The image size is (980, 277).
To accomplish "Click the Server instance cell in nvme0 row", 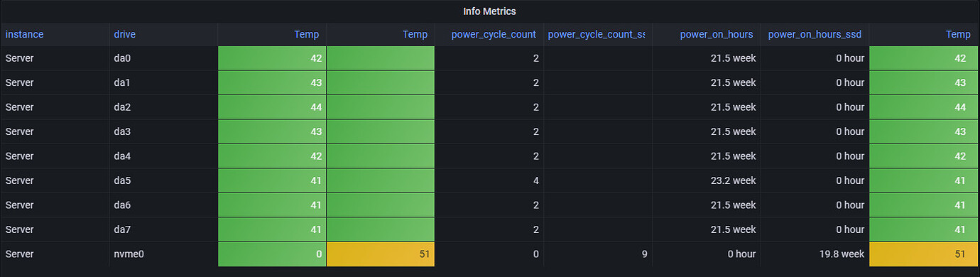I will 55,254.
